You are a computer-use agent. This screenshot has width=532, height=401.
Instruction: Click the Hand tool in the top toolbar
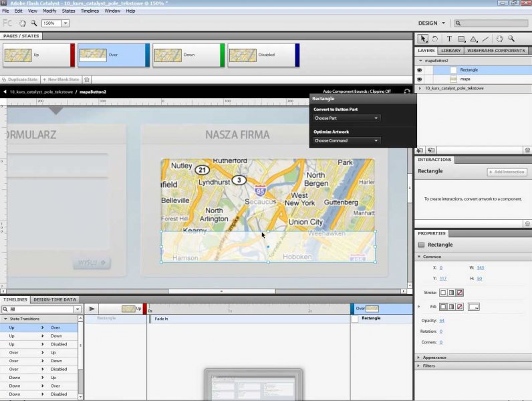(22, 23)
